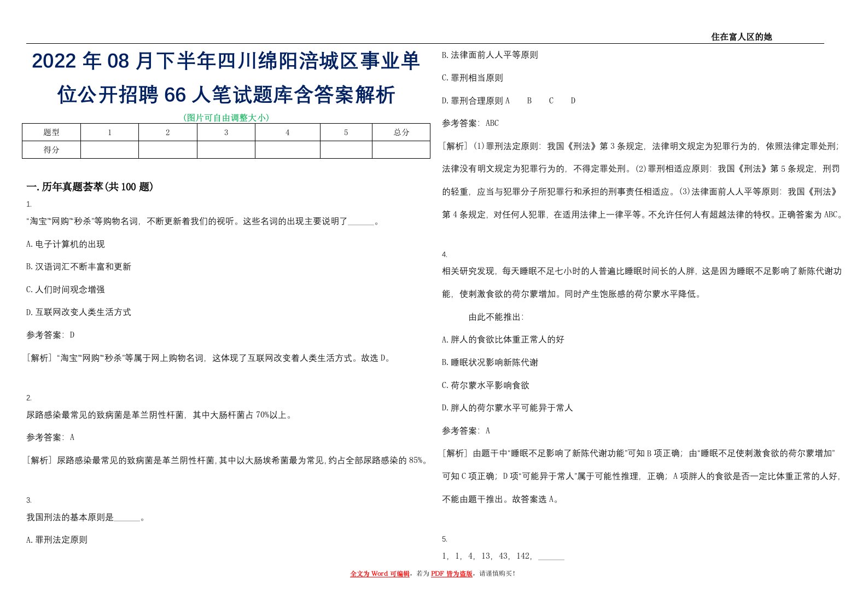868x614 pixels.
Task: Click the document title line '2022年08月下半年四川绵阳涪城区事业单'
Action: pyautogui.click(x=226, y=61)
